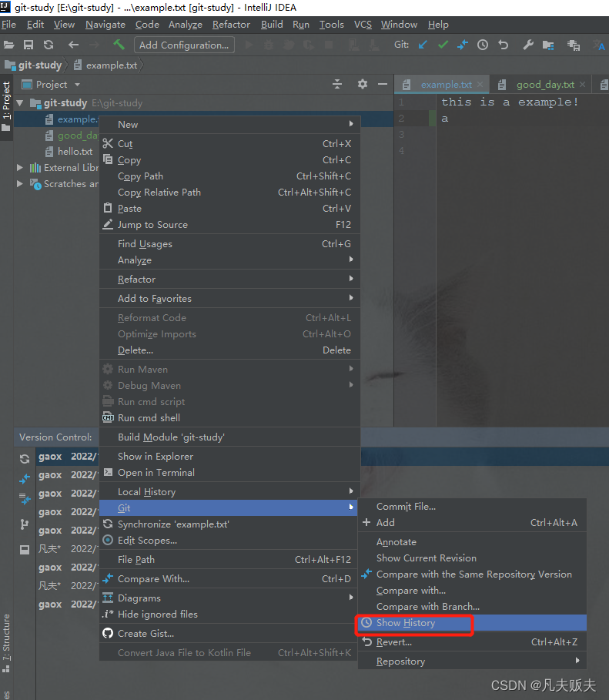
Task: Select Revert... in the Git submenu
Action: (473, 642)
